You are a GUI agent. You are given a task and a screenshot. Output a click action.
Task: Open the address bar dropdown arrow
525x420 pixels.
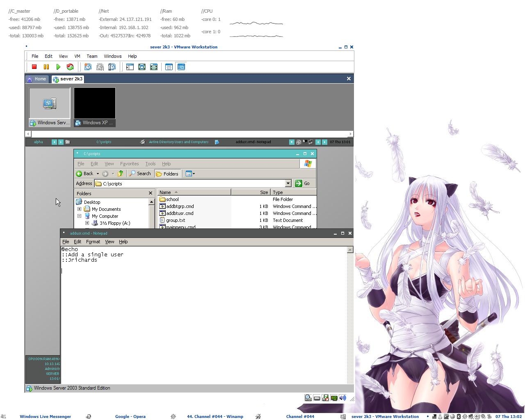[288, 183]
